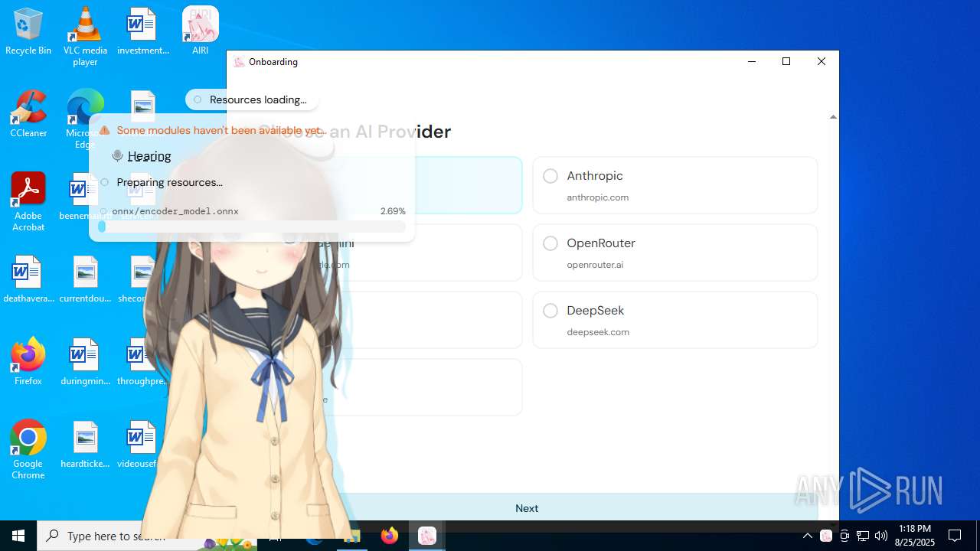Click the Hearing microphone icon
The image size is (980, 551).
coord(117,156)
